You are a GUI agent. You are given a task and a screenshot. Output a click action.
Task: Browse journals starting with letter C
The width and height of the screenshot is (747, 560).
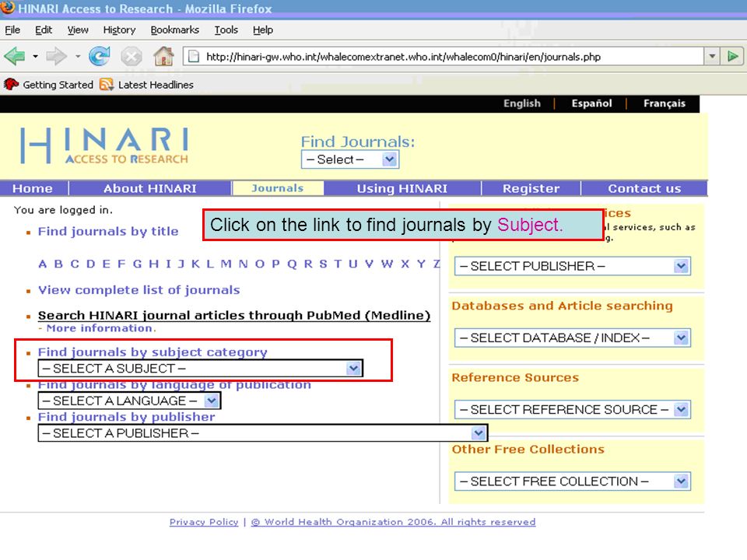click(x=75, y=264)
